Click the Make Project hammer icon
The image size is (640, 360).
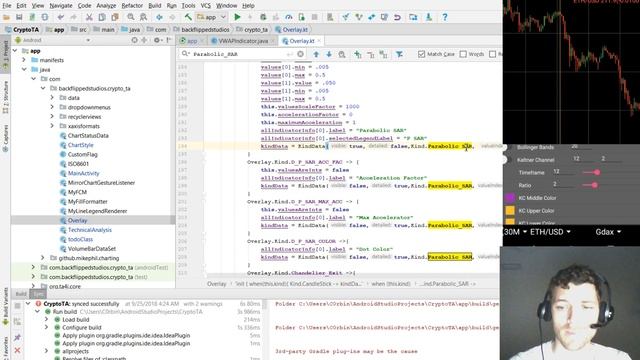pos(188,17)
